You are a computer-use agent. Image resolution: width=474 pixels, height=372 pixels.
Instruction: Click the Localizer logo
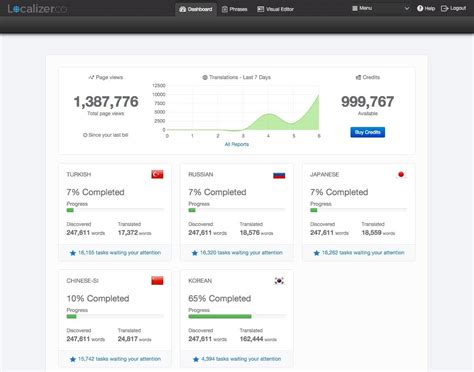[x=37, y=9]
